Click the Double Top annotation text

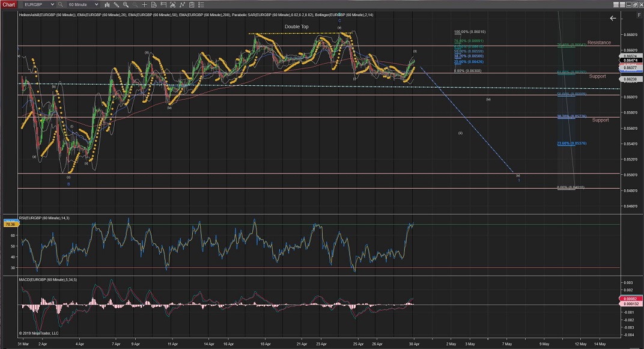coord(296,27)
